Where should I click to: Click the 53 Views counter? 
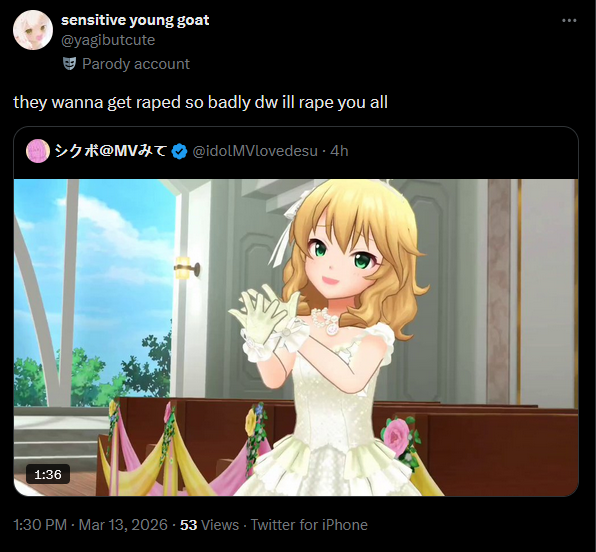pos(209,525)
